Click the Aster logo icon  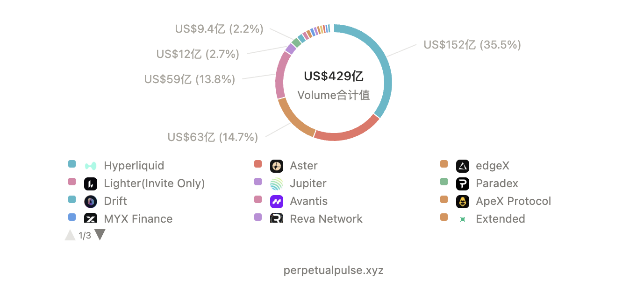(277, 166)
